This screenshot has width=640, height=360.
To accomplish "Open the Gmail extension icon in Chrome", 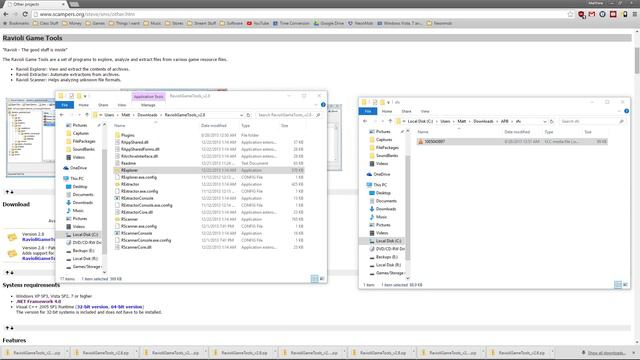I will [x=592, y=14].
